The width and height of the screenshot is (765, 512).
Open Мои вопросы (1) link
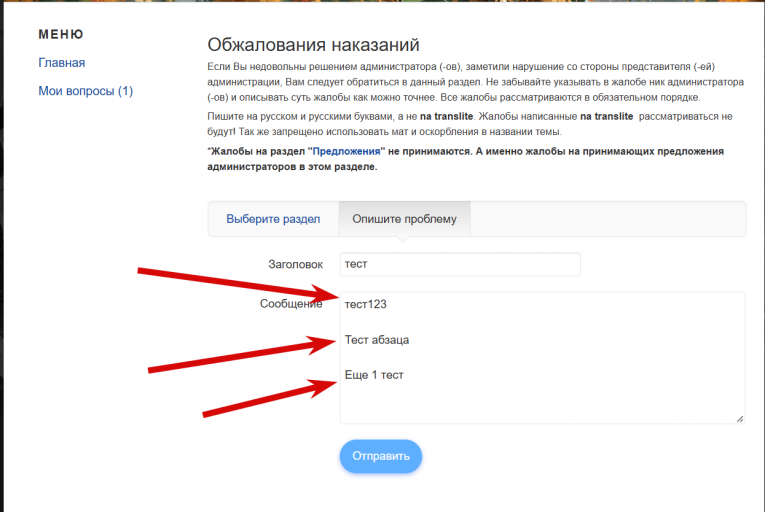pyautogui.click(x=85, y=91)
